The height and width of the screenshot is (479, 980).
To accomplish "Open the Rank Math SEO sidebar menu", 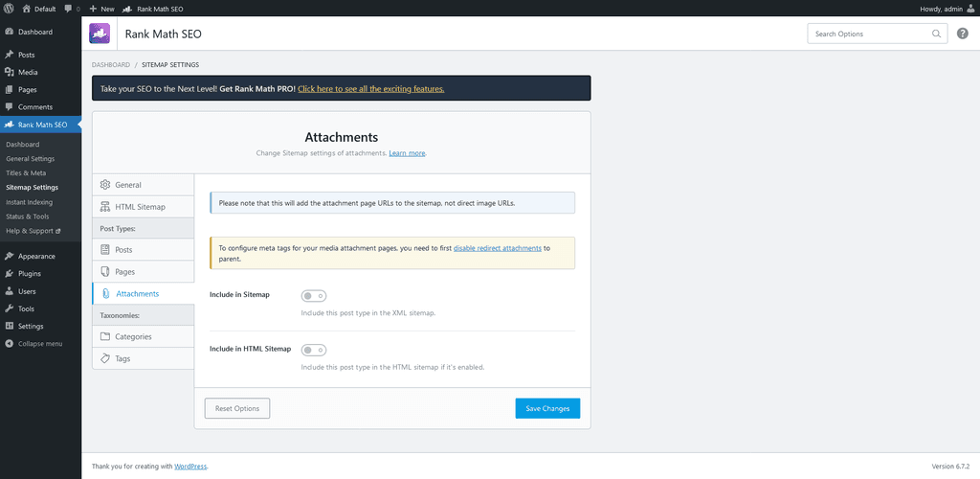I will 40,125.
